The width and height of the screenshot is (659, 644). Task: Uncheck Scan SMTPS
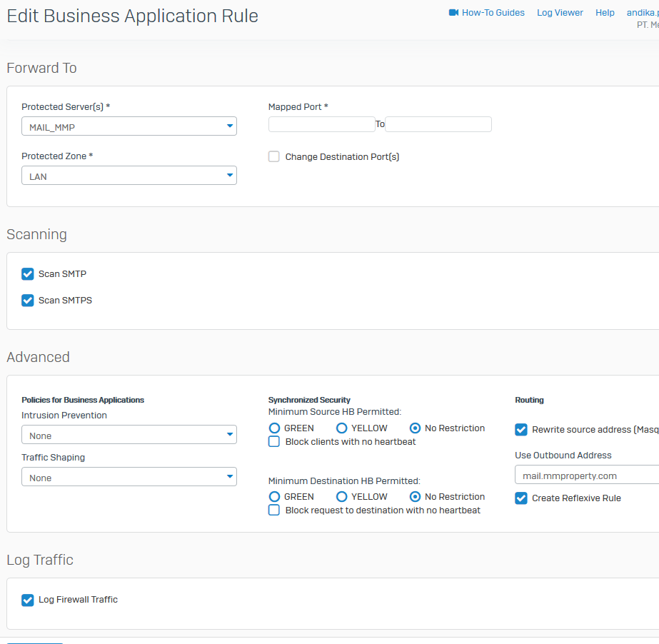point(28,301)
